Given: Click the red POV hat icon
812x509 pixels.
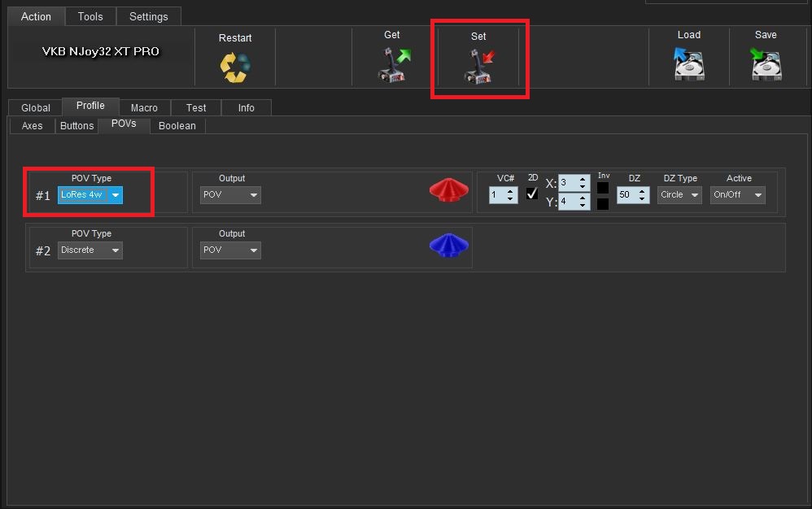Looking at the screenshot, I should (449, 189).
